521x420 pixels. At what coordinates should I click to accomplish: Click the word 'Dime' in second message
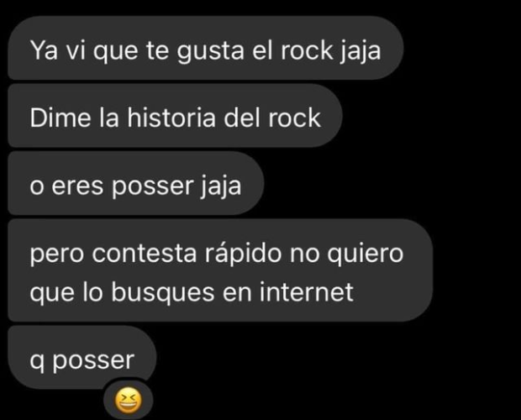point(61,118)
